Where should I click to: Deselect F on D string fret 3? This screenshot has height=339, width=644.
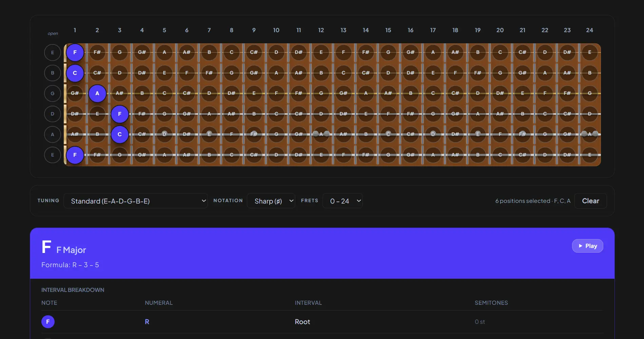tap(120, 114)
